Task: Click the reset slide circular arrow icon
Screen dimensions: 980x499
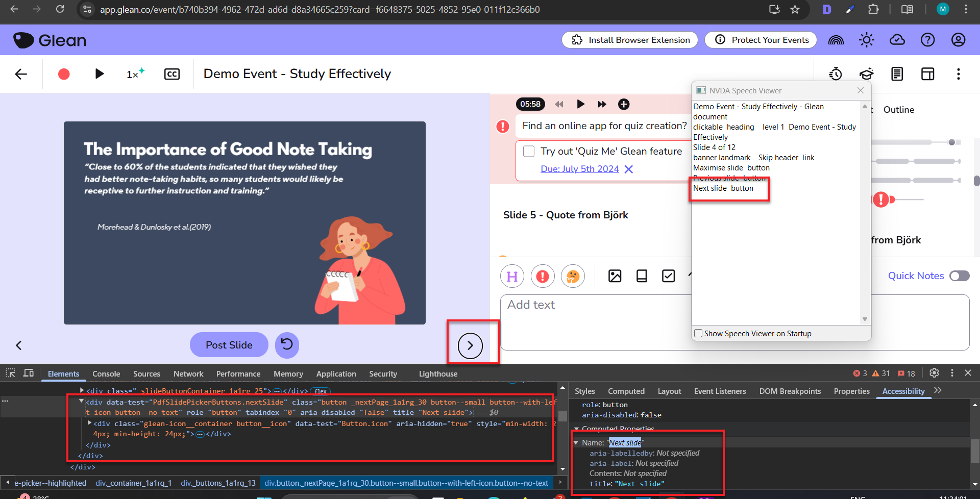Action: tap(287, 345)
